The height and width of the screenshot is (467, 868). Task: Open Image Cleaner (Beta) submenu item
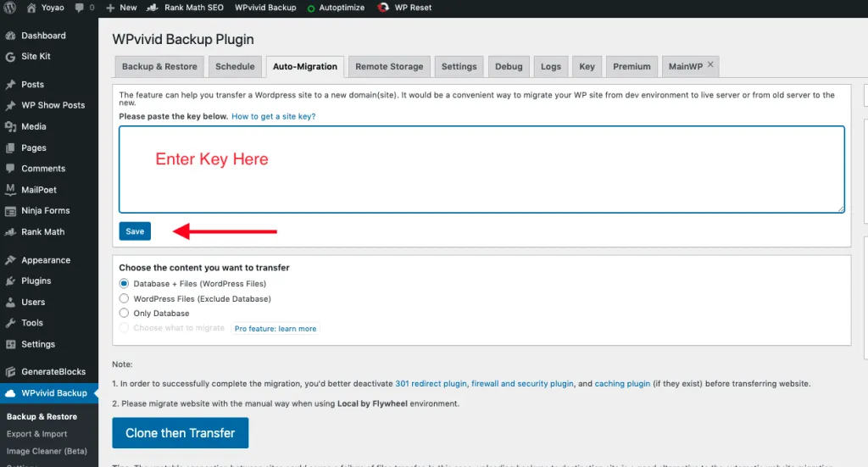(x=47, y=451)
